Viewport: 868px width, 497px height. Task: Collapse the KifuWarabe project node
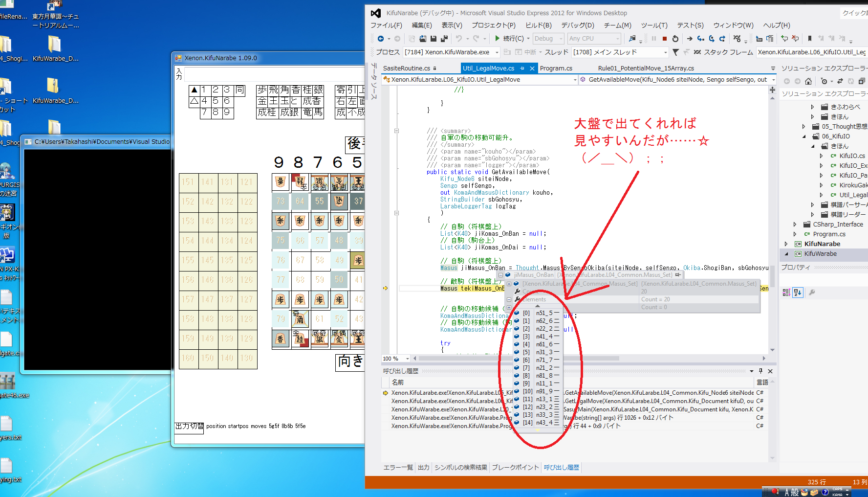click(786, 254)
